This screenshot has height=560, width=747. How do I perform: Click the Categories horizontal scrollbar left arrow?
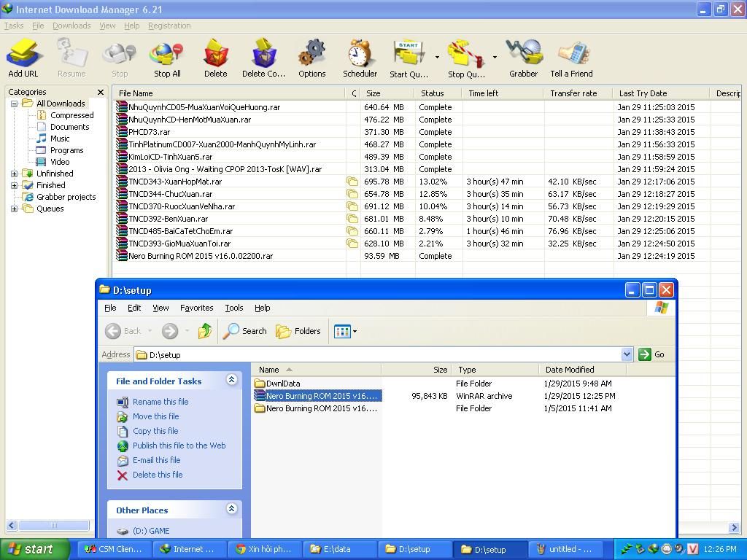tap(12, 525)
